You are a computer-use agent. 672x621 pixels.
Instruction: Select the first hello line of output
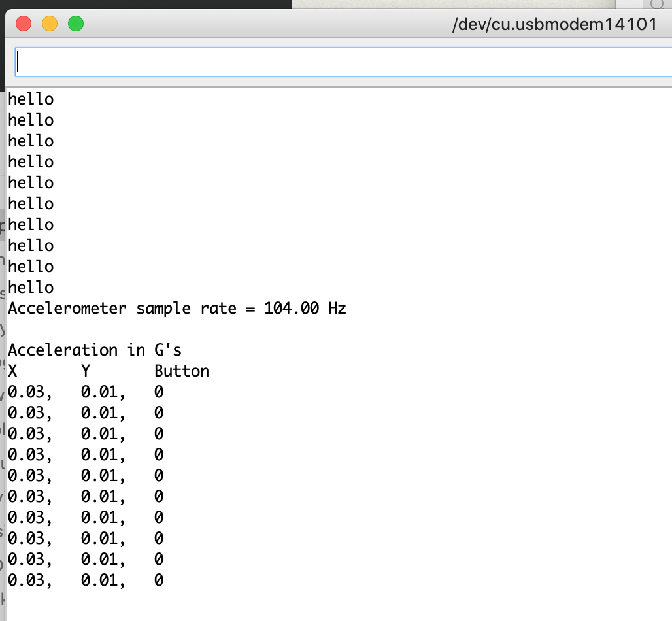click(30, 99)
